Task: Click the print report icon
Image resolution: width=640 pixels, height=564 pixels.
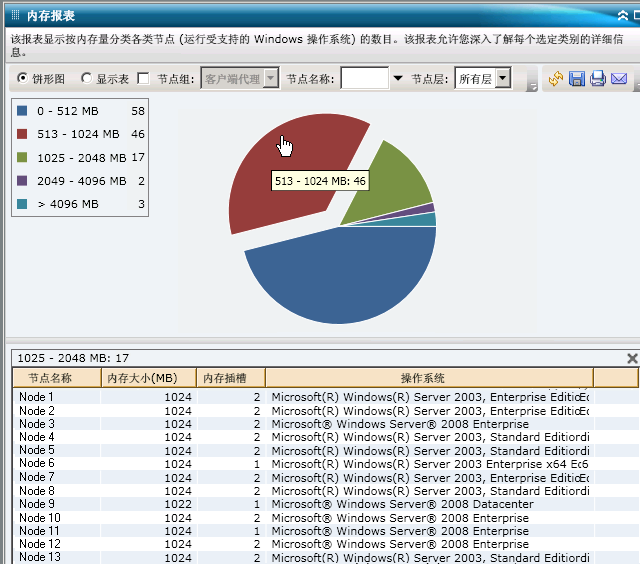Action: [598, 78]
